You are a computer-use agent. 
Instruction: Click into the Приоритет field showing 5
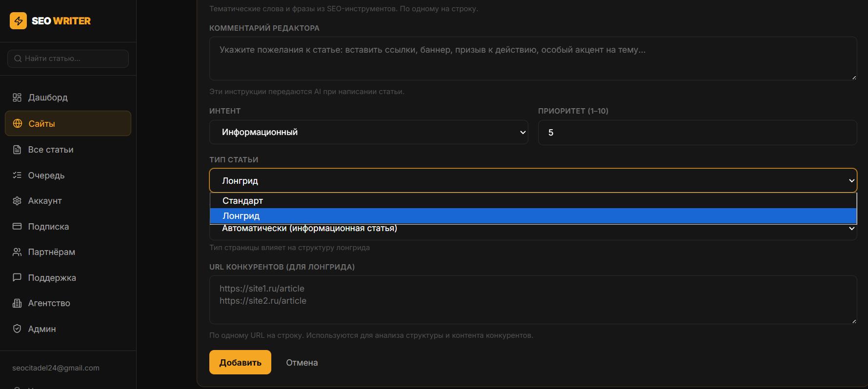coord(697,133)
